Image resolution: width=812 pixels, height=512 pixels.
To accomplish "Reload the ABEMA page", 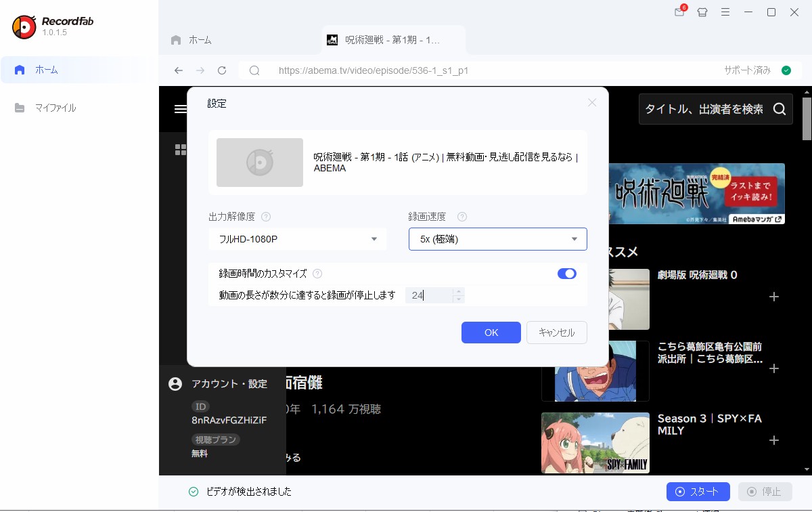I will click(222, 70).
